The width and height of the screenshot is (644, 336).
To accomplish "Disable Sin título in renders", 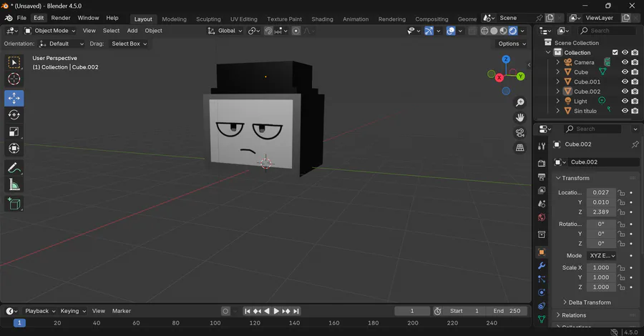I will point(635,111).
